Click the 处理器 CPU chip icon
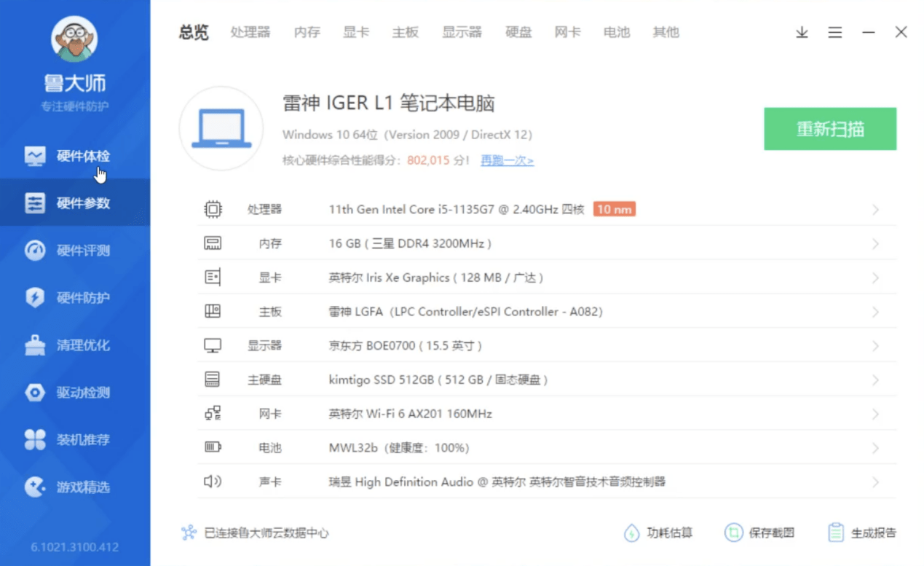The image size is (924, 566). pyautogui.click(x=213, y=210)
